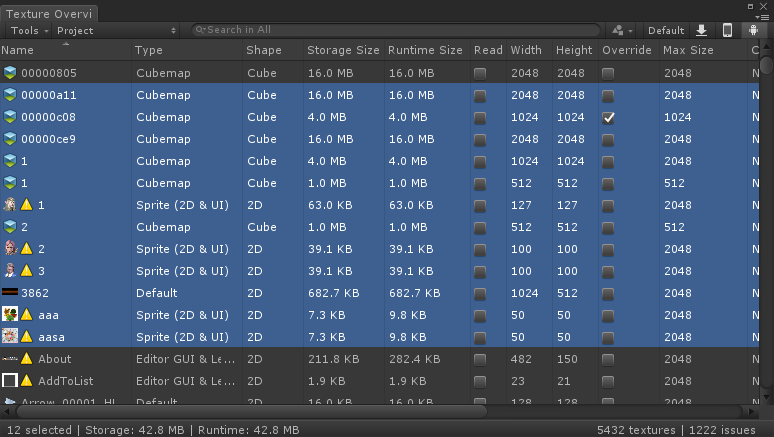Sort by Type column header

(188, 50)
